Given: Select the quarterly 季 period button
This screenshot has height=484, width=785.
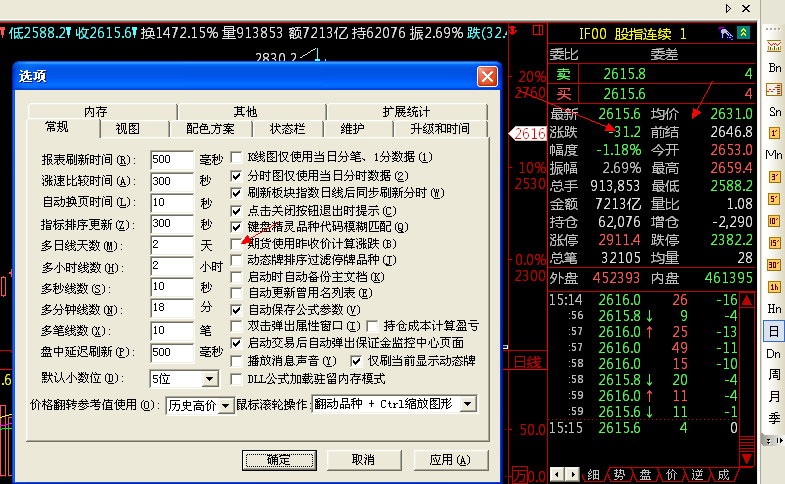Looking at the screenshot, I should 774,418.
